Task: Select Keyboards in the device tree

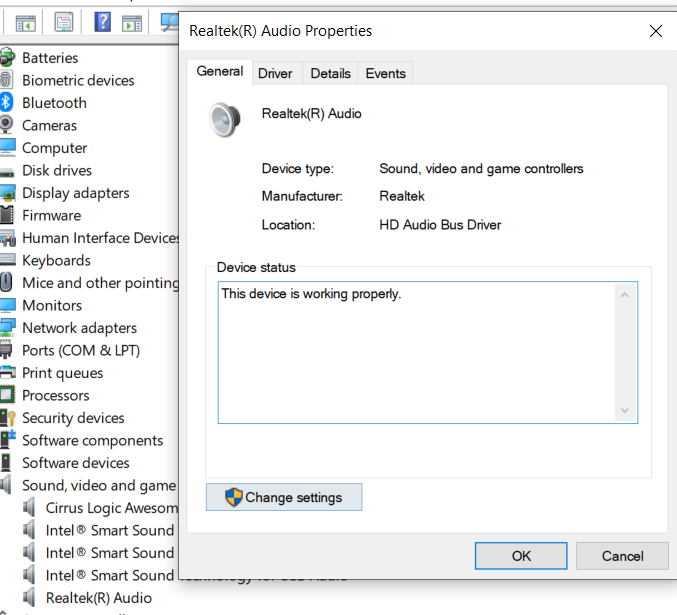Action: pyautogui.click(x=56, y=260)
